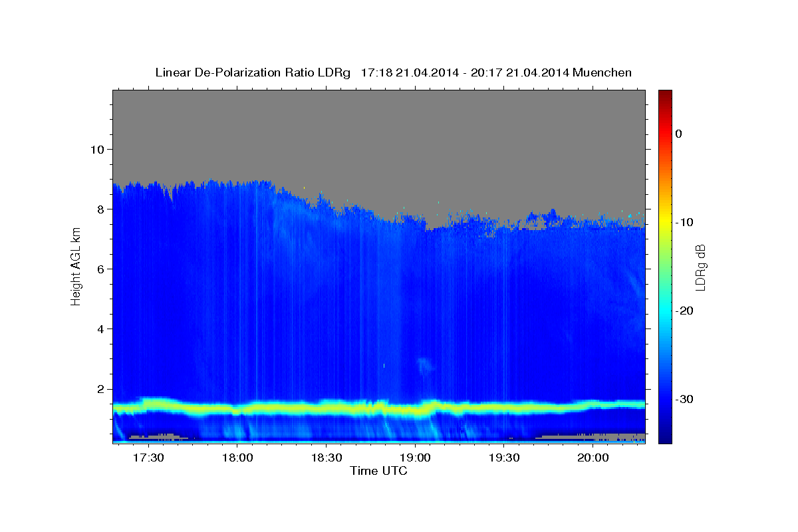The image size is (798, 532).
Task: Click the colorbar tick label -30
Action: (684, 399)
